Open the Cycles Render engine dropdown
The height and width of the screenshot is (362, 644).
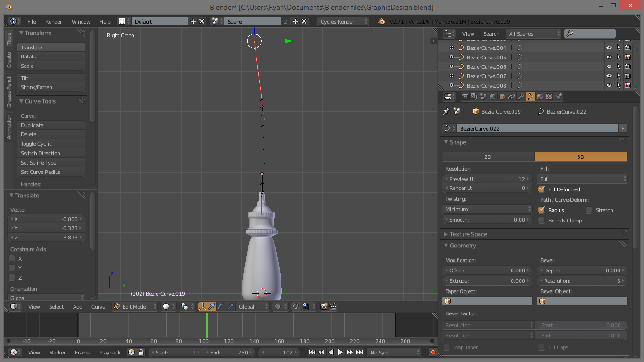coord(343,21)
